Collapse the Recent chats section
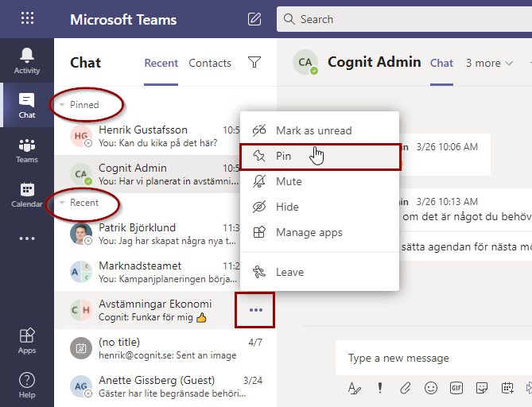532x407 pixels. point(63,203)
